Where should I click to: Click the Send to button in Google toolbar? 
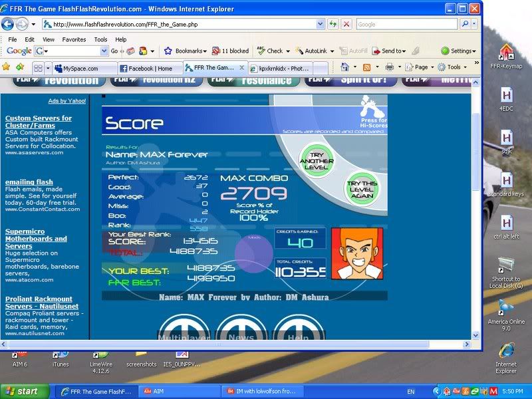(x=388, y=51)
